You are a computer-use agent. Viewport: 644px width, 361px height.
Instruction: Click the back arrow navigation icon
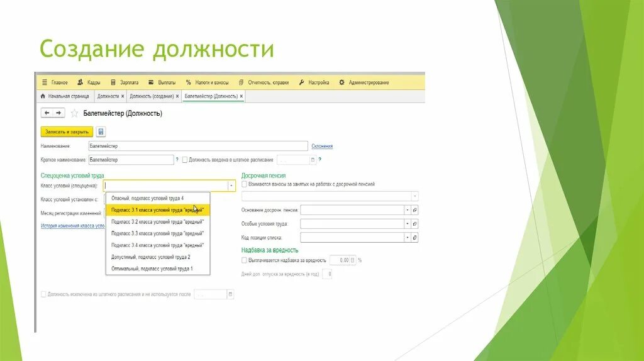pyautogui.click(x=47, y=113)
